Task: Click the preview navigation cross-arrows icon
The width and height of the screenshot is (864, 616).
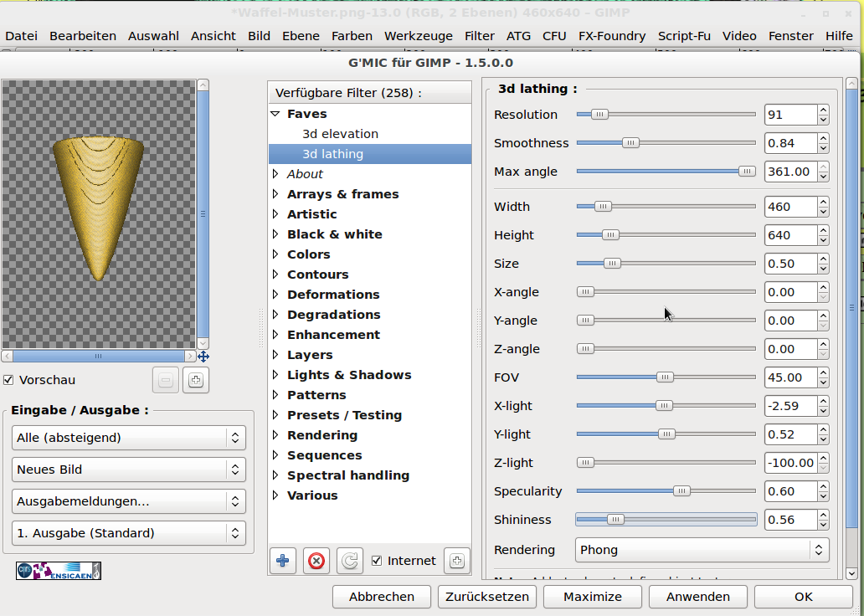Action: 203,356
